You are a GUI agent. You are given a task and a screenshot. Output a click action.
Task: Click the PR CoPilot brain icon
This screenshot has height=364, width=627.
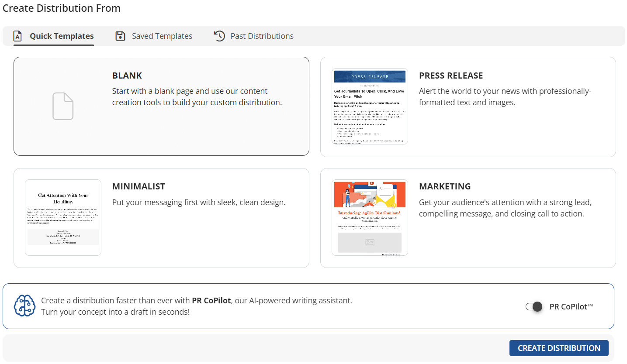pos(24,306)
